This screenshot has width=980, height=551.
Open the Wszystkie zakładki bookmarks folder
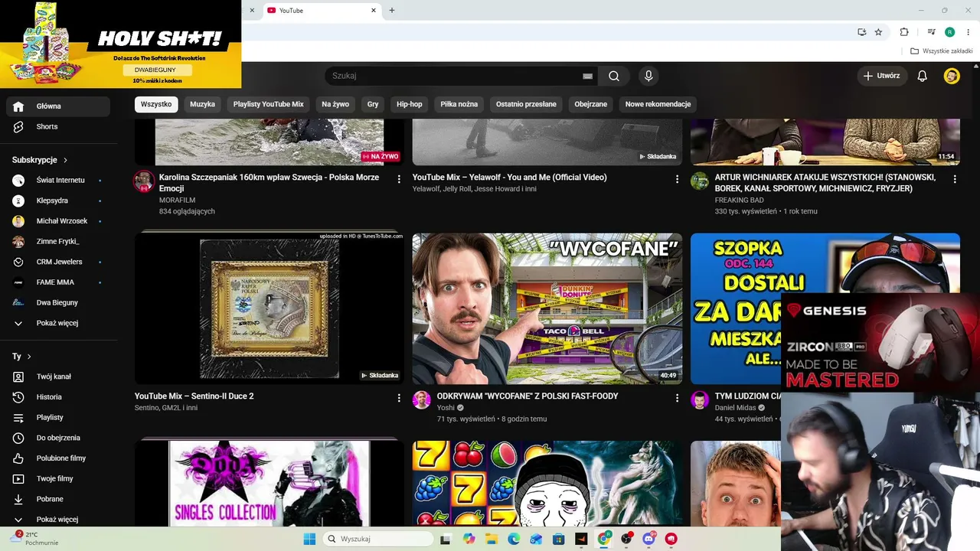point(942,51)
